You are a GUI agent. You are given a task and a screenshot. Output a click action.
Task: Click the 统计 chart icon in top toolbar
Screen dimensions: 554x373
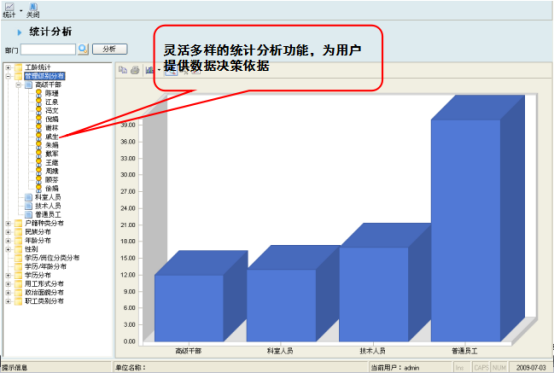coord(9,7)
